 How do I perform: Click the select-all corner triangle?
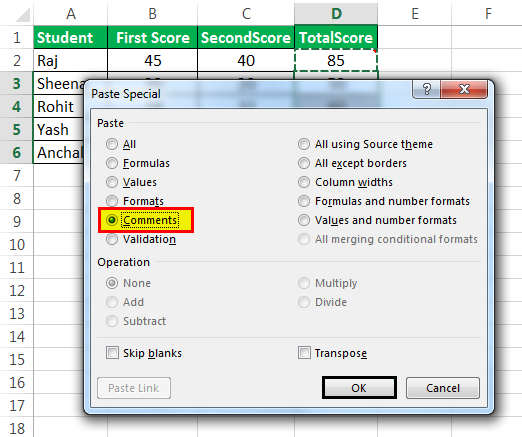point(23,15)
